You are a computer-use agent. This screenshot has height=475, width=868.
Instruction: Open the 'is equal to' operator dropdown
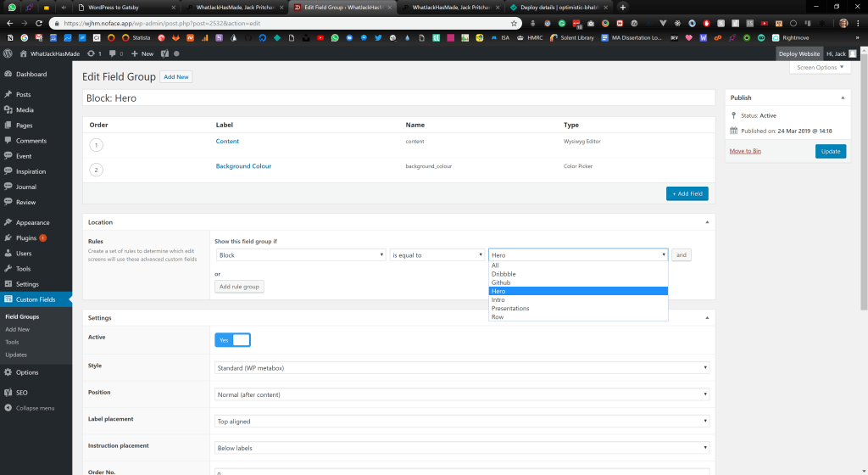point(437,254)
